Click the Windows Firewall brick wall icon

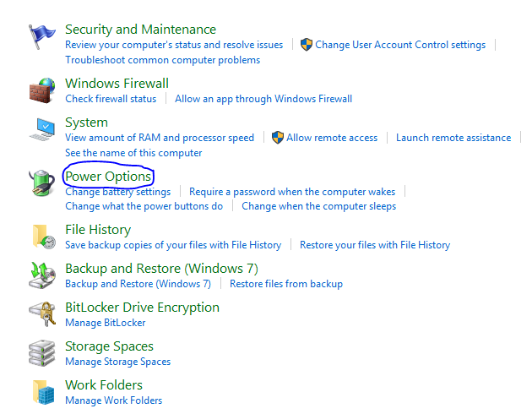click(42, 90)
